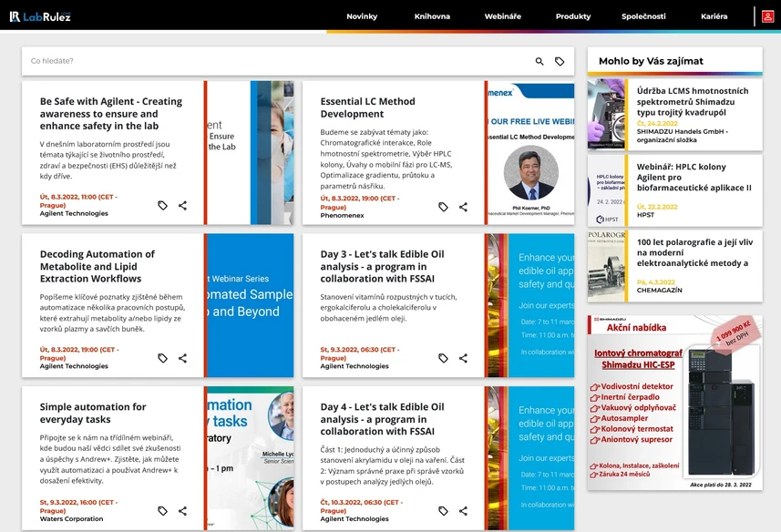Click tag icon on Be Safe with Agilent card
This screenshot has height=532, width=781.
point(162,206)
